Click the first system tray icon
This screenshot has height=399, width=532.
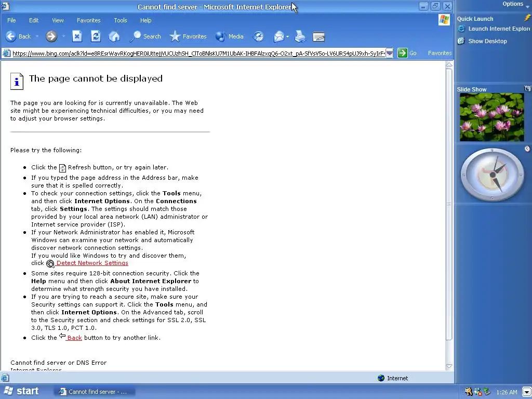coord(469,392)
